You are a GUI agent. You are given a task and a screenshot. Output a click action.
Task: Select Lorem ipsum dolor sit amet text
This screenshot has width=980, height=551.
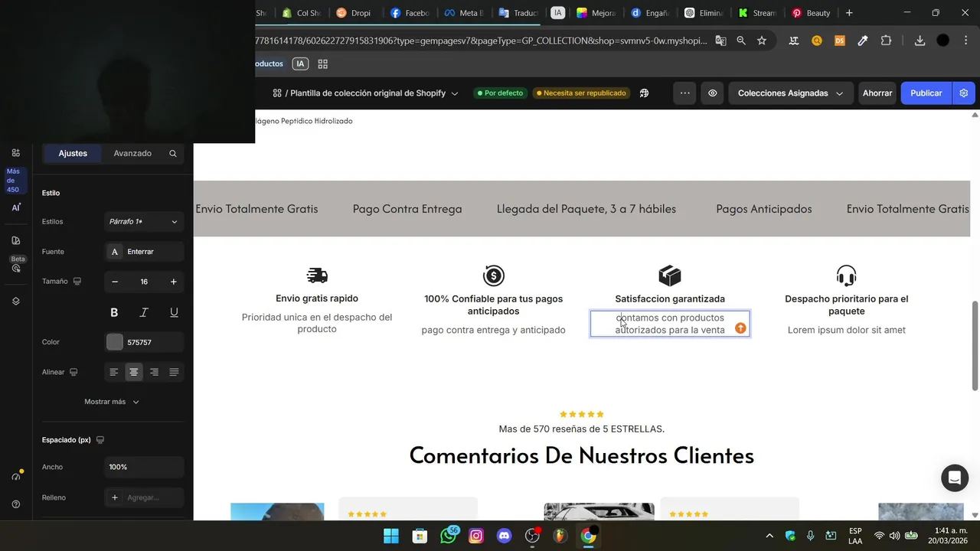[847, 330]
